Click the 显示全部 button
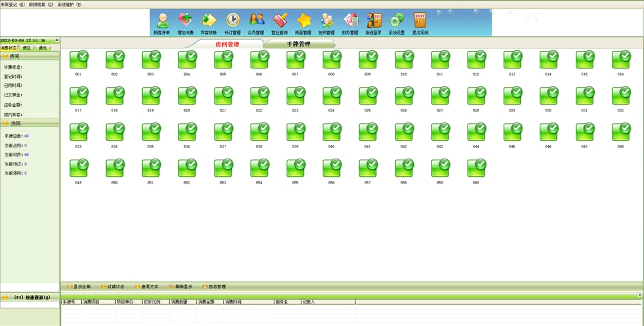This screenshot has width=644, height=326. 79,287
